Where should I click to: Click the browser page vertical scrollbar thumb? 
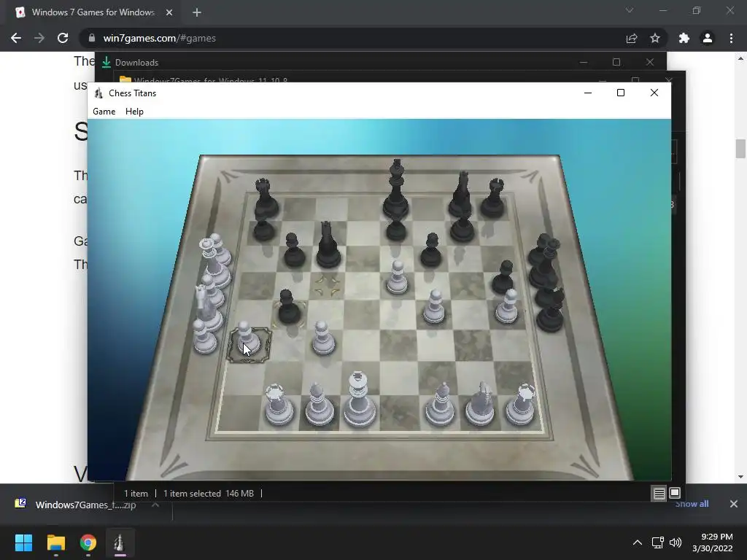point(740,149)
